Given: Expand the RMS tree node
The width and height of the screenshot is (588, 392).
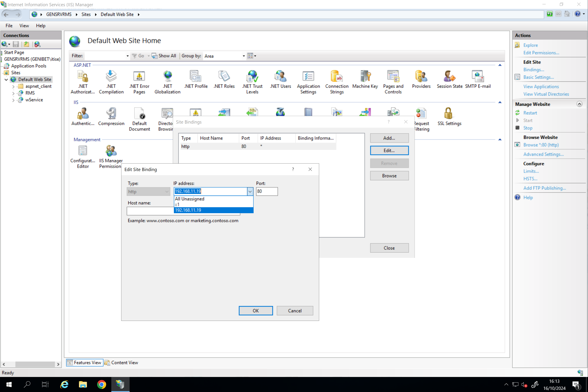Looking at the screenshot, I should click(13, 93).
